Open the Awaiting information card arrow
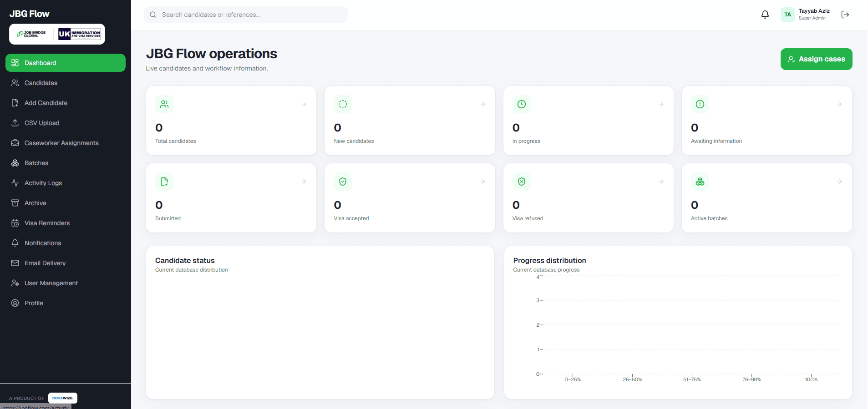This screenshot has width=868, height=409. click(839, 104)
